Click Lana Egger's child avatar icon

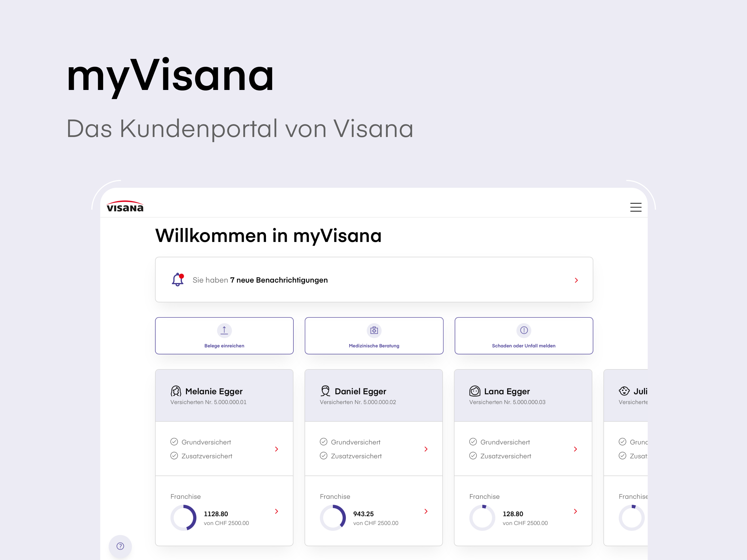tap(474, 391)
